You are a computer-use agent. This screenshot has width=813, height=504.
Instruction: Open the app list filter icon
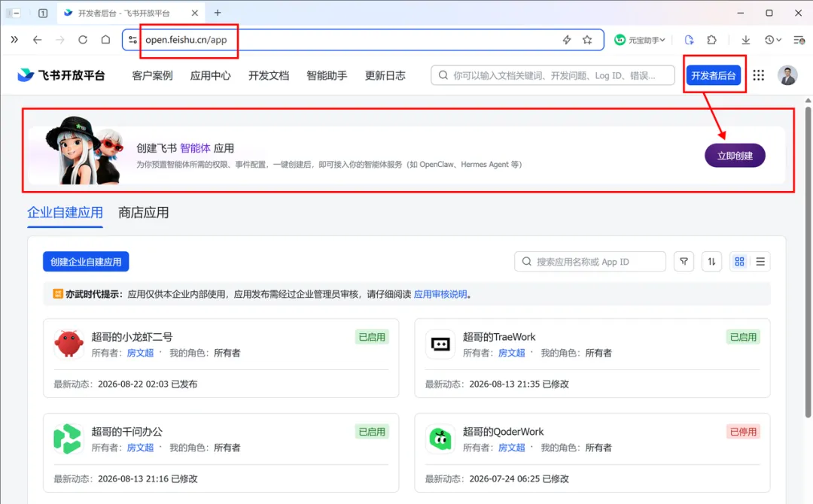(x=684, y=262)
